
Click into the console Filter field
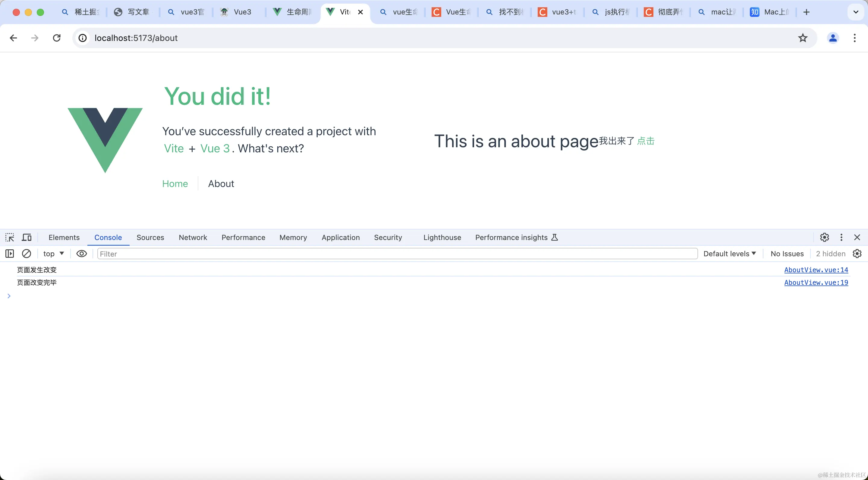(397, 254)
